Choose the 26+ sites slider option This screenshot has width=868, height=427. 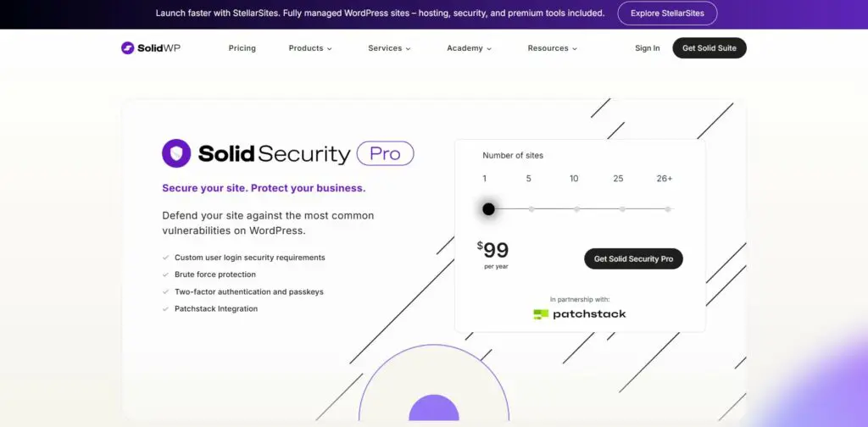click(x=667, y=208)
